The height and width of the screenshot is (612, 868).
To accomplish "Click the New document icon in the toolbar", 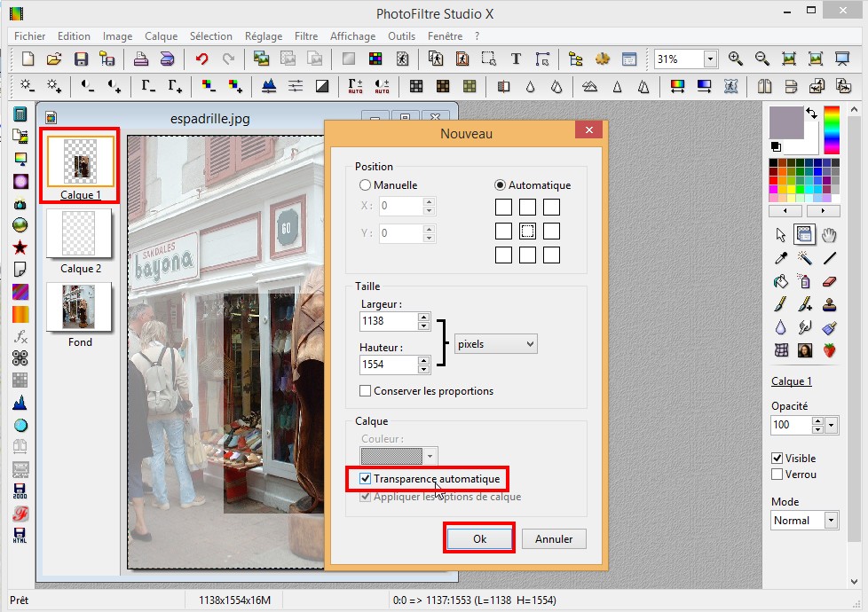I will click(28, 59).
